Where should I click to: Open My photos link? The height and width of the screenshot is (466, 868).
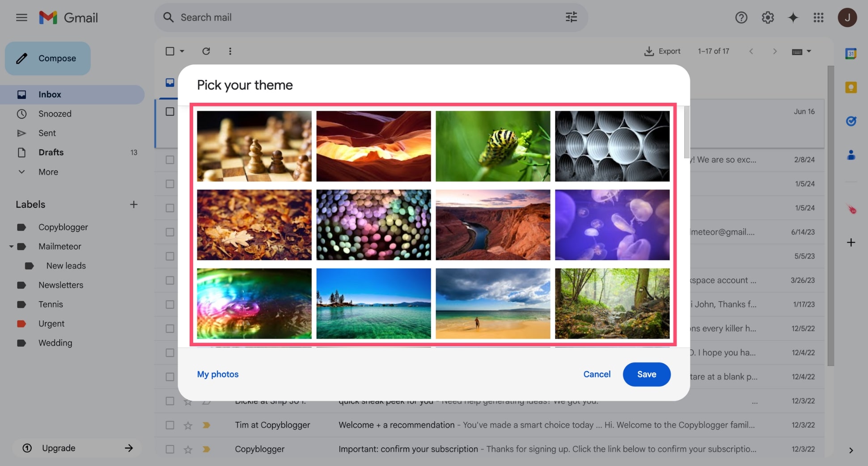click(x=218, y=374)
